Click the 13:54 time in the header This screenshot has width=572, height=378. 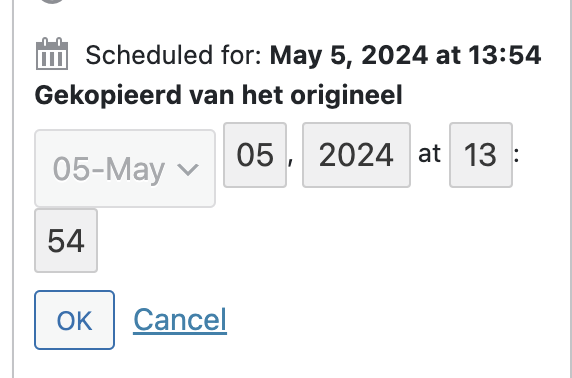(505, 55)
